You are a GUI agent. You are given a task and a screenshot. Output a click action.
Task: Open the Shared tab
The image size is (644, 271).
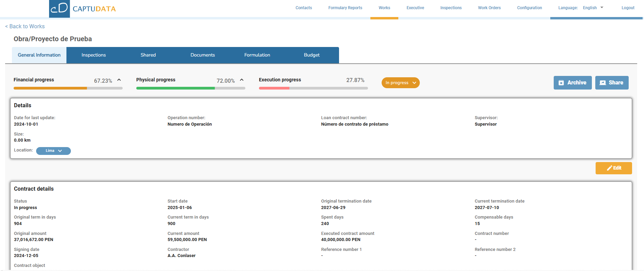[x=148, y=55]
